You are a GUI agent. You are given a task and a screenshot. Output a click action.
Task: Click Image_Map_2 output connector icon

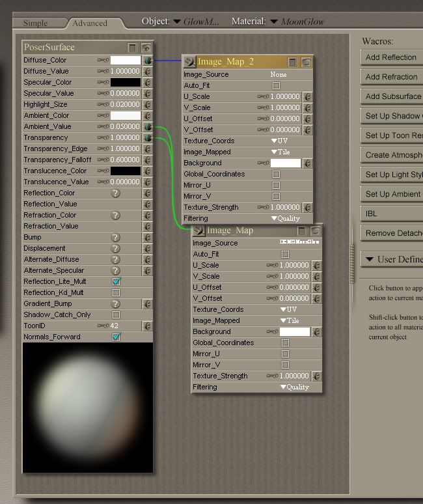(x=189, y=63)
